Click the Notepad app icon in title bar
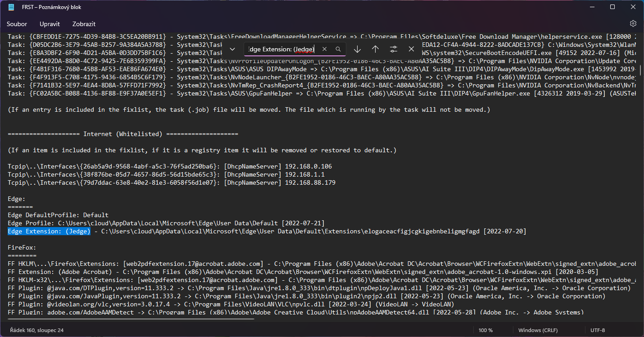Viewport: 644px width, 337px height. [x=11, y=7]
